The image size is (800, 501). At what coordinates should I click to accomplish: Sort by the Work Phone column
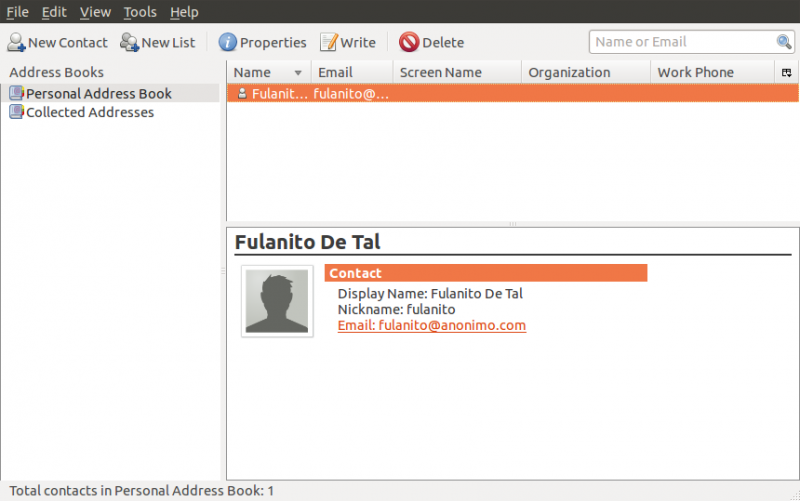713,72
